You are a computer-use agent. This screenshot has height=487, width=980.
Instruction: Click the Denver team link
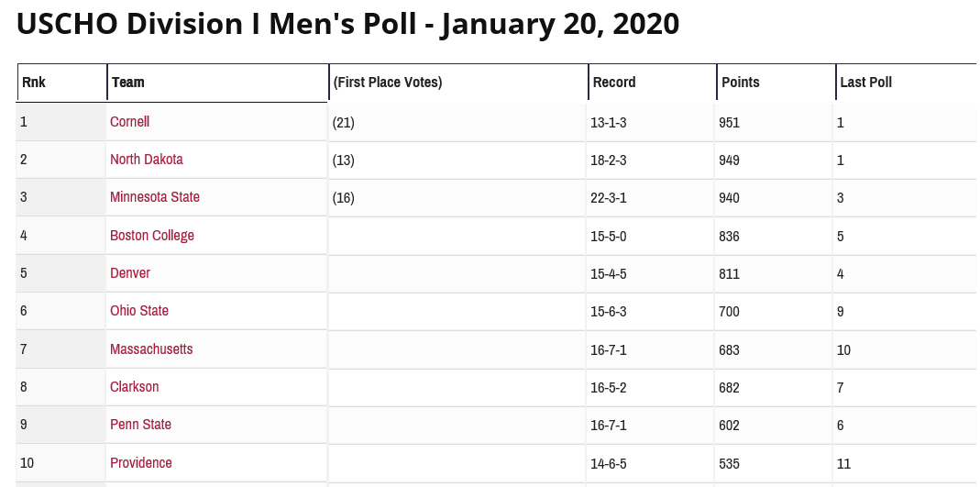click(129, 272)
